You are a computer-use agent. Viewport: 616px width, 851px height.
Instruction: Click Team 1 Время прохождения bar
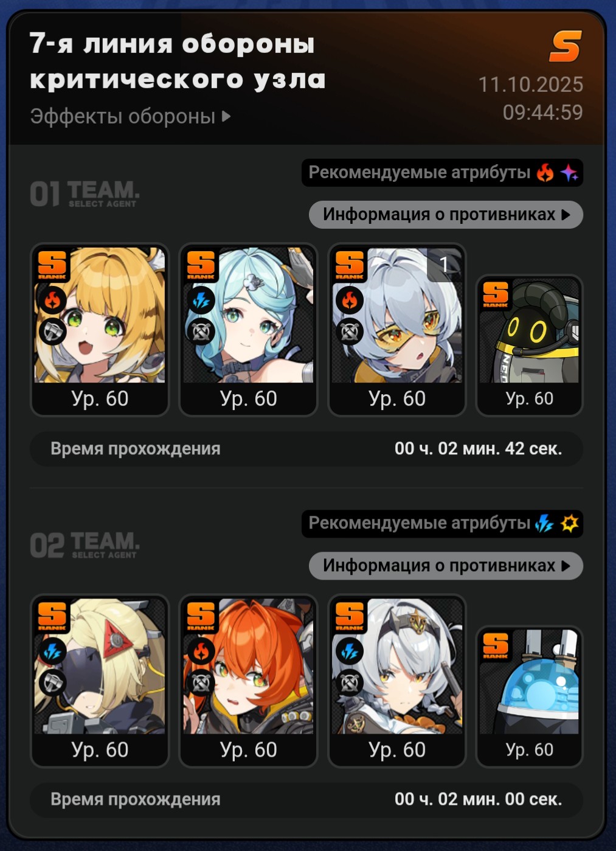click(306, 449)
